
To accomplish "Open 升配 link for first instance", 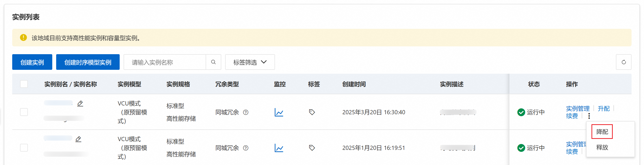I will pyautogui.click(x=603, y=109).
